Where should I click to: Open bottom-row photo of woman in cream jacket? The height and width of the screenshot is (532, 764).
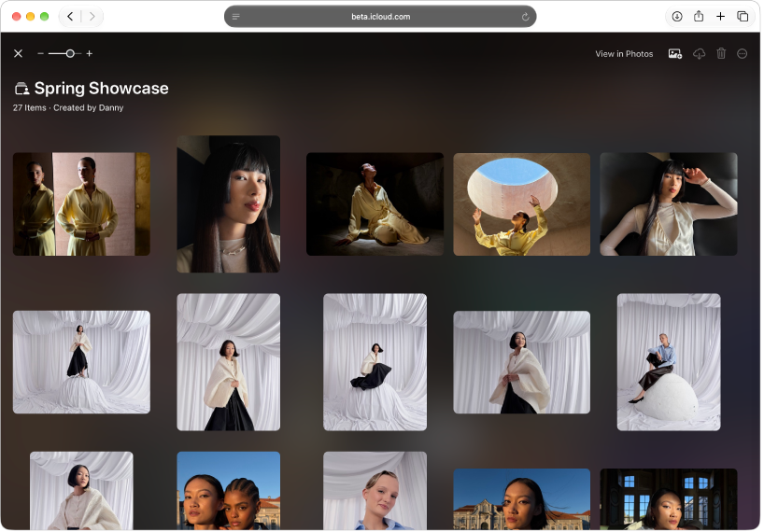pyautogui.click(x=81, y=491)
